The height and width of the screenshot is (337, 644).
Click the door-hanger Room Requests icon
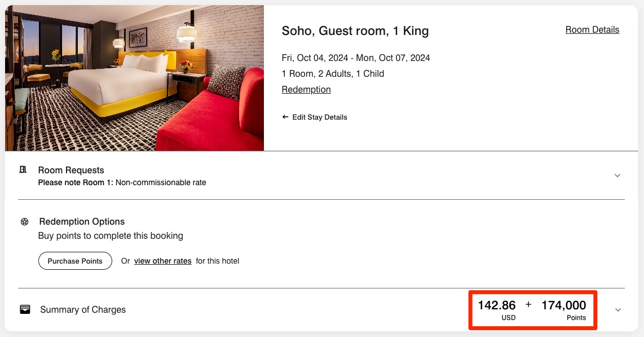(23, 169)
